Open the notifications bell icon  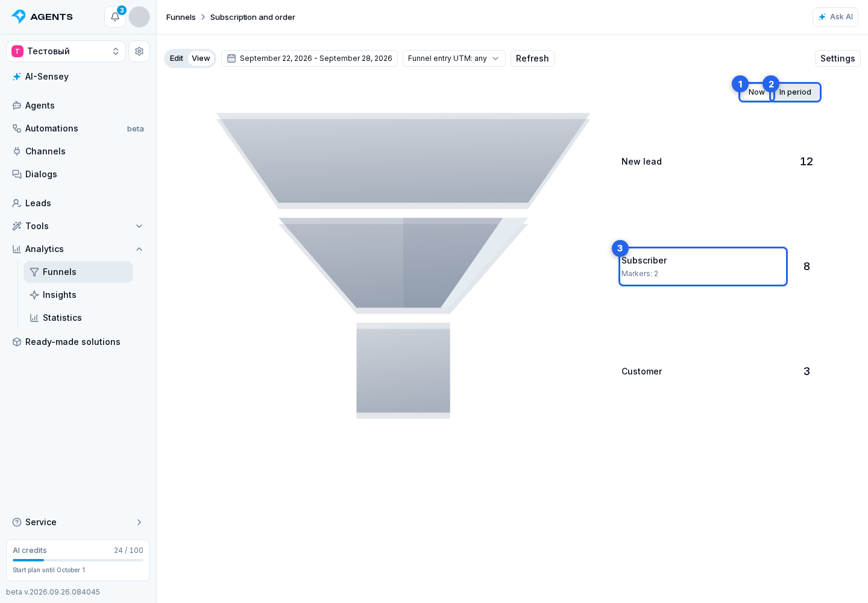click(115, 17)
